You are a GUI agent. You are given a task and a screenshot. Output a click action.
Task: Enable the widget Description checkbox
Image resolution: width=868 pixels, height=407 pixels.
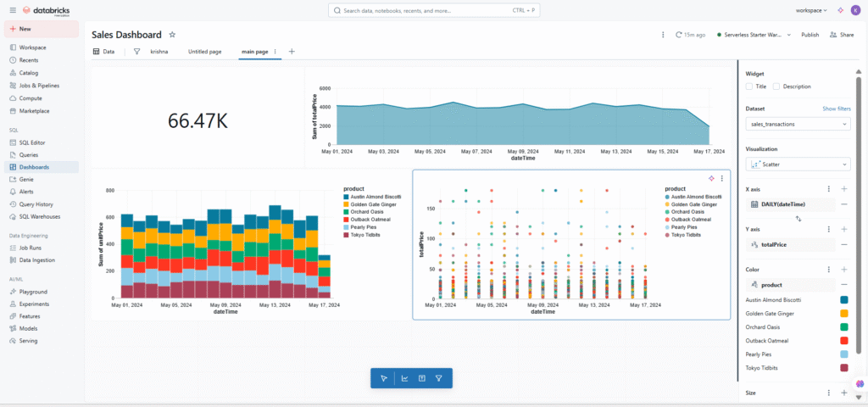click(x=776, y=86)
